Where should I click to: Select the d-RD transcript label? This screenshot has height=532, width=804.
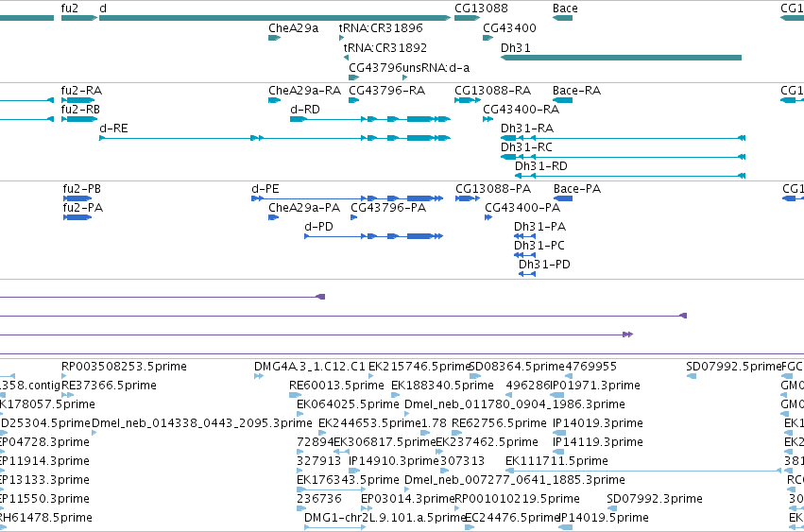coord(305,110)
